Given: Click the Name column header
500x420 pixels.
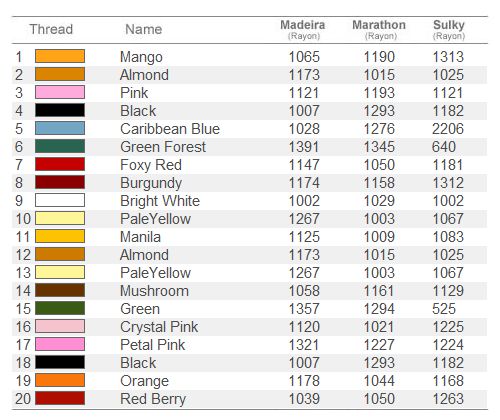Looking at the screenshot, I should (144, 29).
